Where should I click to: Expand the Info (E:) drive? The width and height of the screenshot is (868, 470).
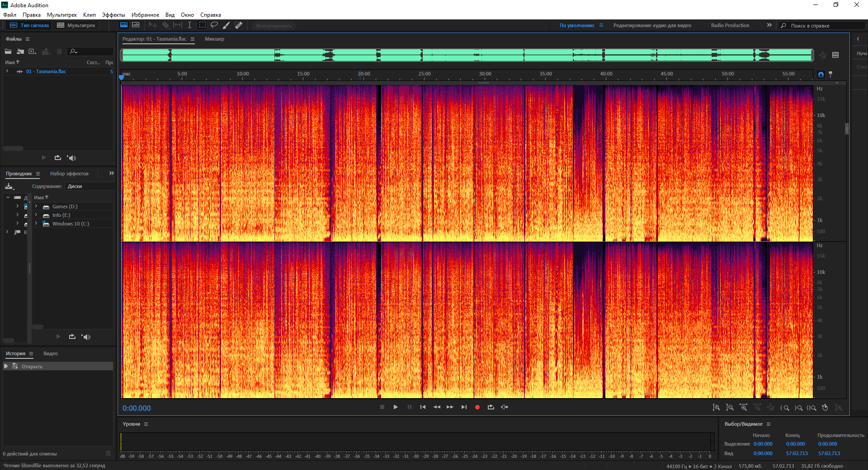click(x=36, y=215)
